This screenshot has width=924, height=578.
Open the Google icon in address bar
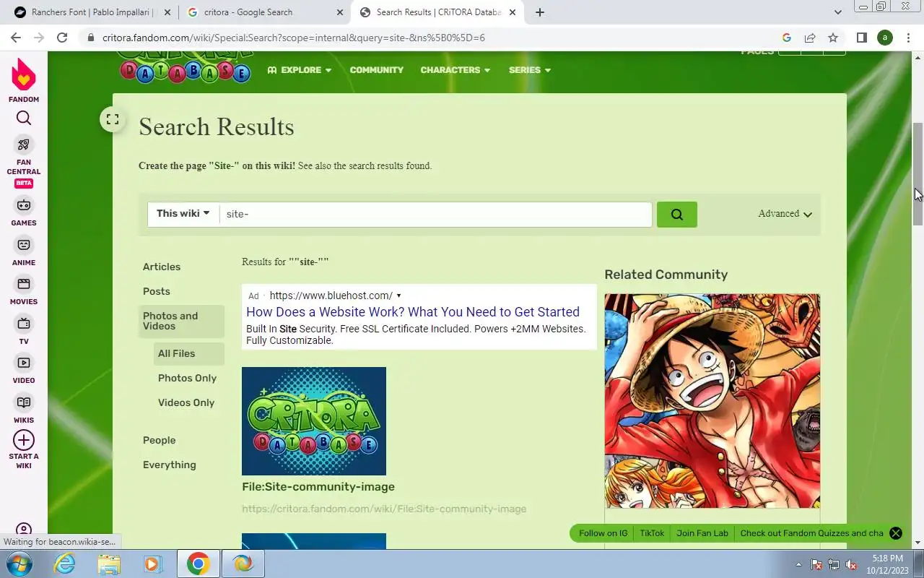pos(787,38)
